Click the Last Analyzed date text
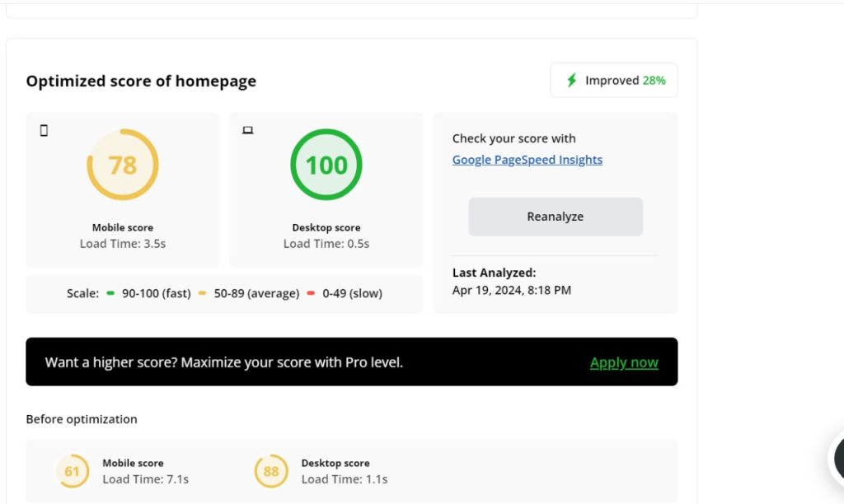Image resolution: width=844 pixels, height=504 pixels. click(x=512, y=291)
